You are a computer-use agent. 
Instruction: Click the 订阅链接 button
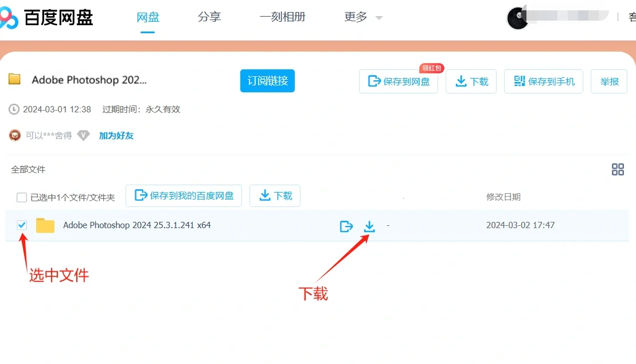[x=267, y=81]
